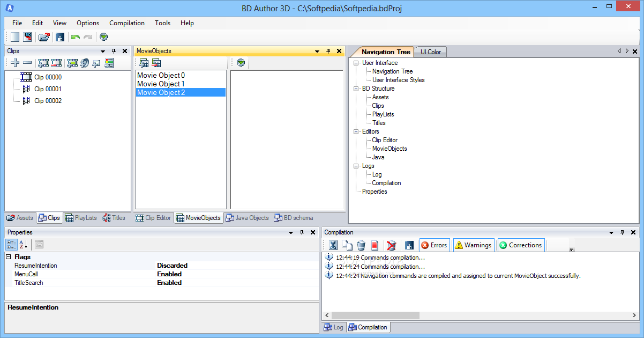The image size is (644, 338).
Task: Collapse the Logs tree node
Action: pos(356,166)
